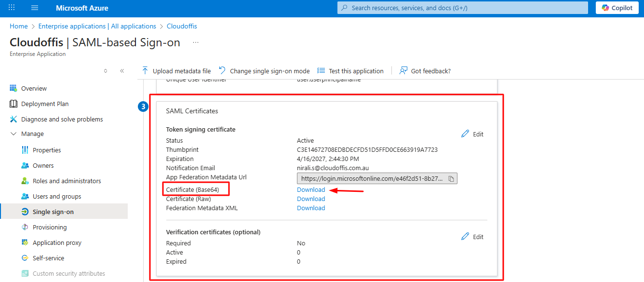
Task: Go to Home breadcrumb link
Action: (19, 26)
